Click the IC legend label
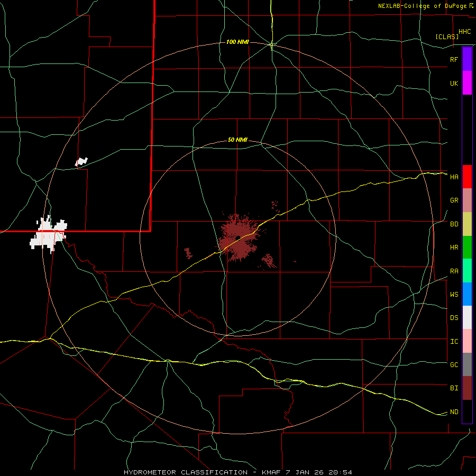476x476 pixels. tap(454, 342)
